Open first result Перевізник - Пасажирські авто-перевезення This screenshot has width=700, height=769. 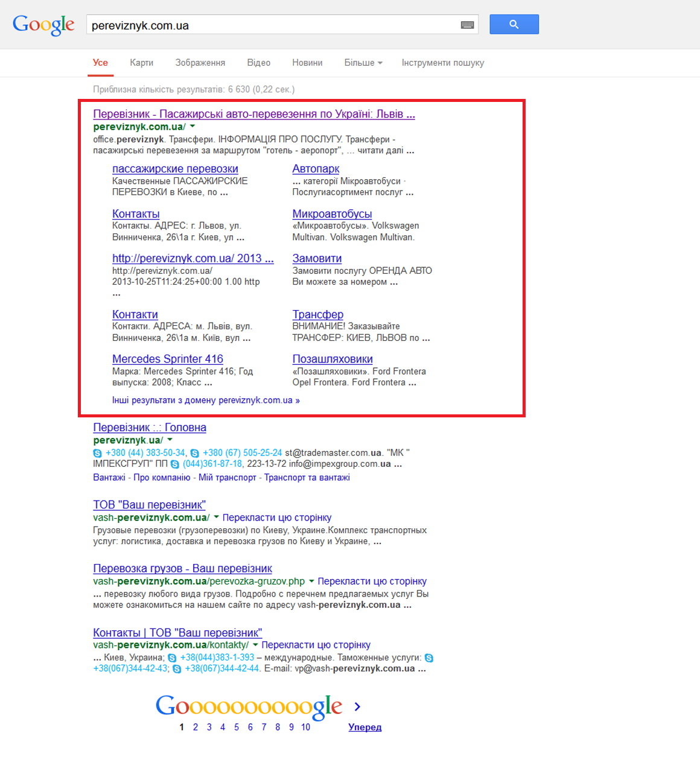click(254, 114)
